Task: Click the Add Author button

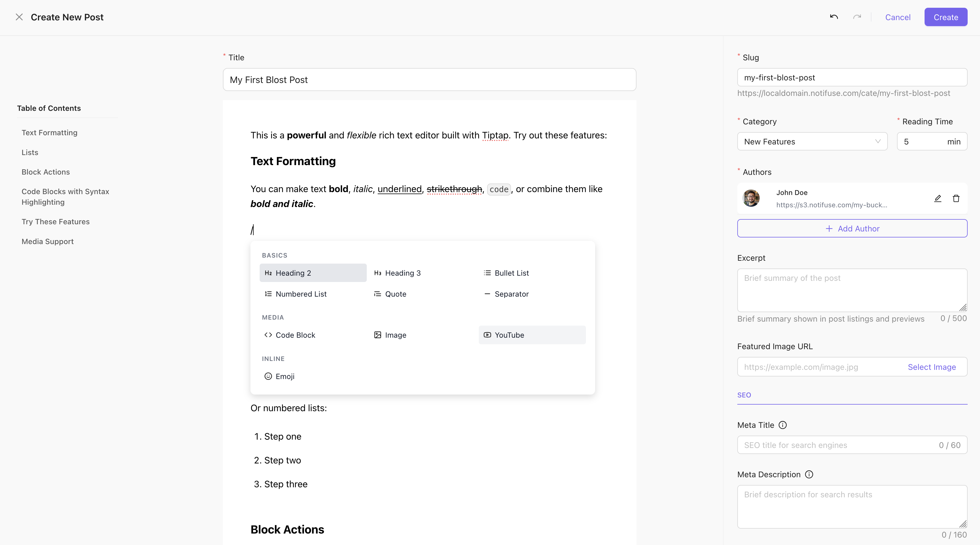Action: point(852,228)
